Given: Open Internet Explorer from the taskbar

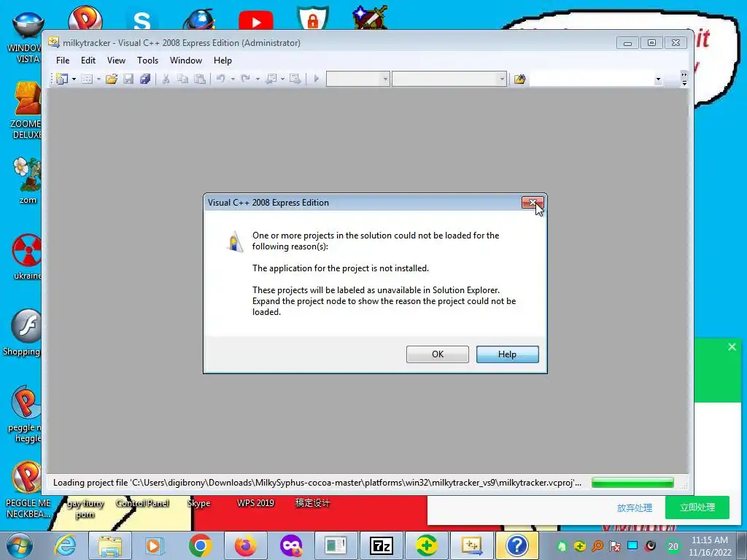Looking at the screenshot, I should click(x=65, y=545).
